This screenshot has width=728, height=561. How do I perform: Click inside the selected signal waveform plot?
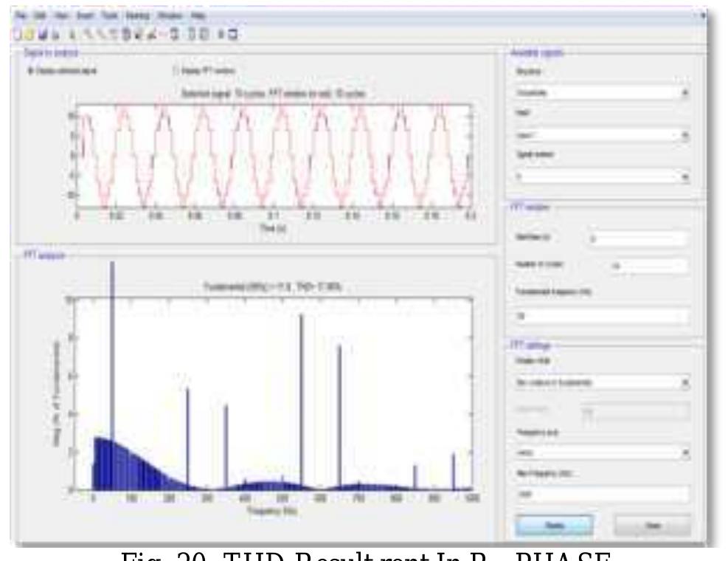[274, 156]
